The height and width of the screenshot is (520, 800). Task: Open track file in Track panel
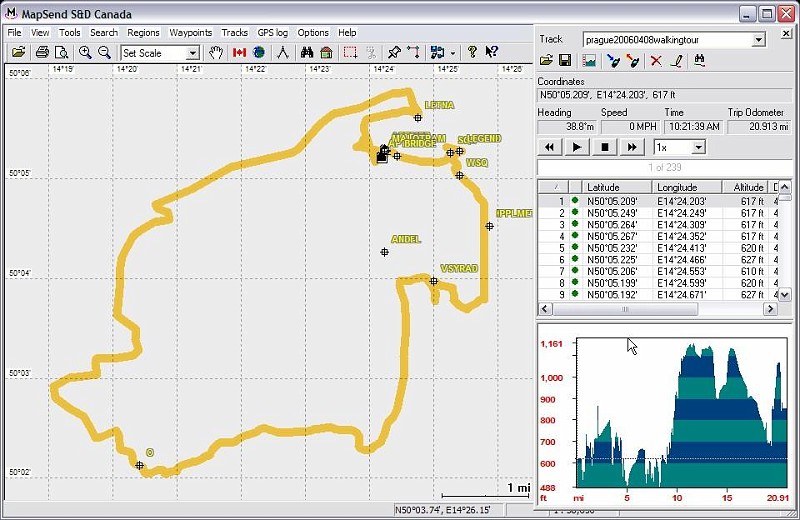pos(546,61)
